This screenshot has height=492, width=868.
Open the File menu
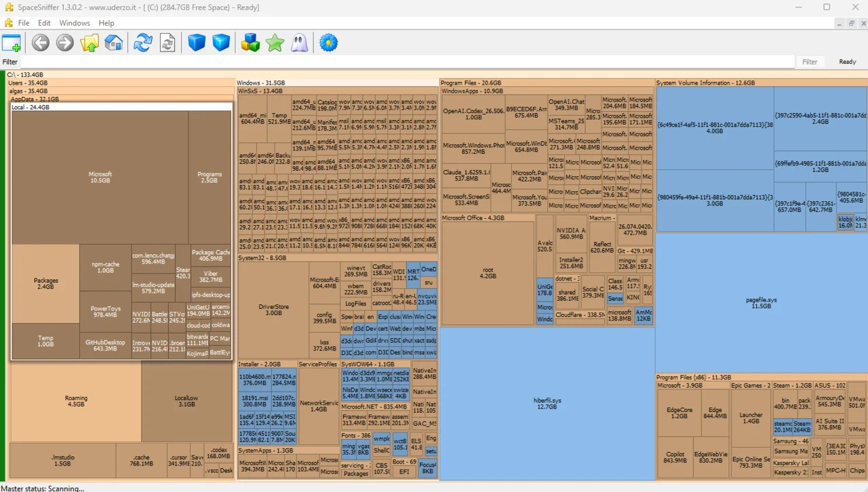[x=24, y=23]
